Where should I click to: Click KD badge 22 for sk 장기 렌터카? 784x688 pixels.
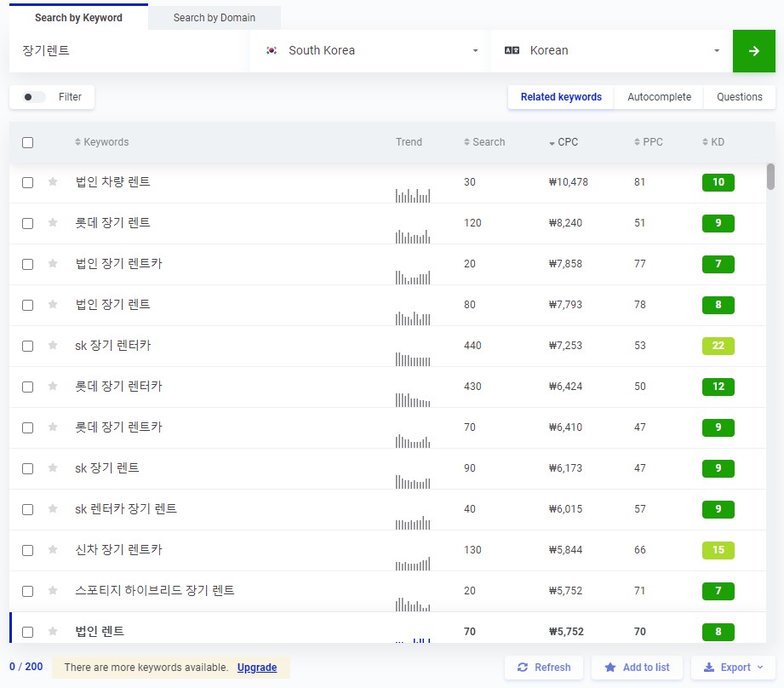pyautogui.click(x=718, y=346)
